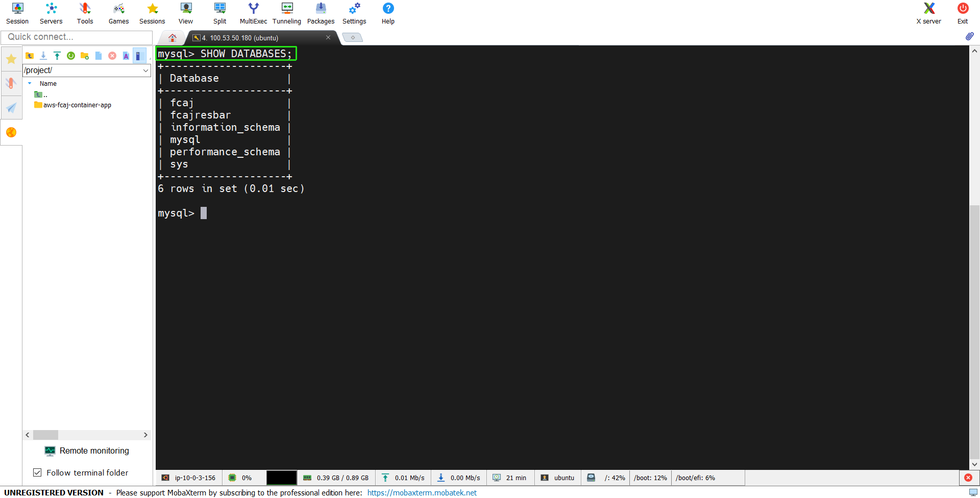Open the parent '..' folder entry
This screenshot has height=498, width=980.
tap(41, 94)
